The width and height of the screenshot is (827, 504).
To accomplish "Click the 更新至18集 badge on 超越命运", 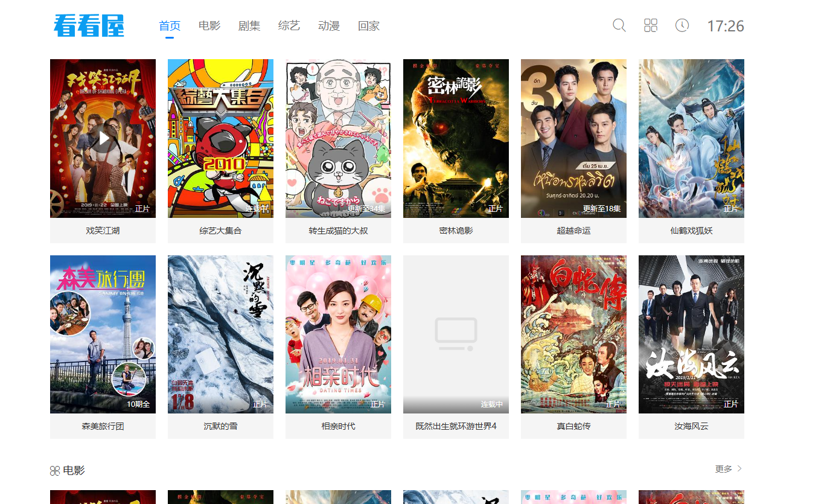I will [x=601, y=209].
